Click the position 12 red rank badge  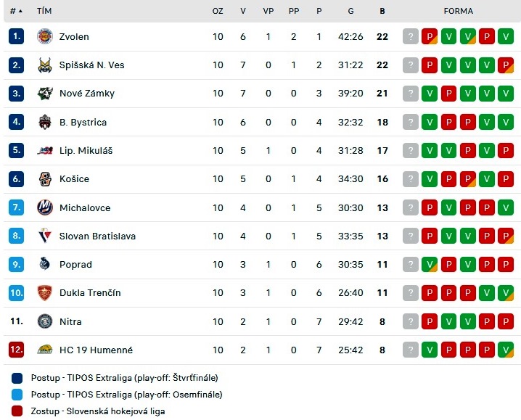point(16,350)
